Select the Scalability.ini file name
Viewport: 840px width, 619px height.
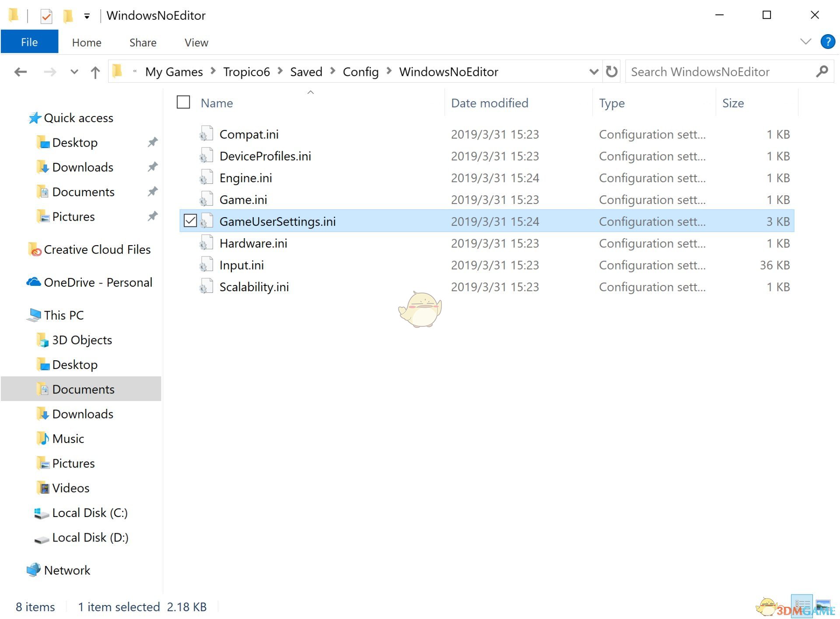click(254, 287)
